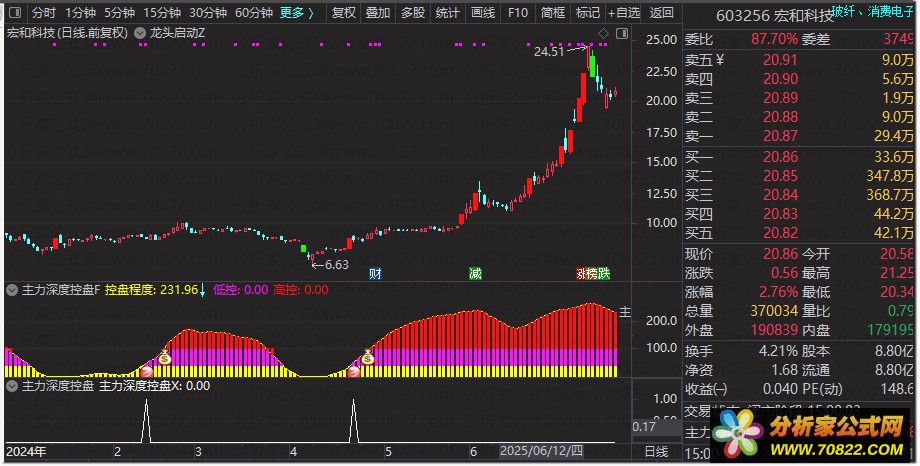Click the first red ball signal icon
This screenshot has width=920, height=466.
146,371
